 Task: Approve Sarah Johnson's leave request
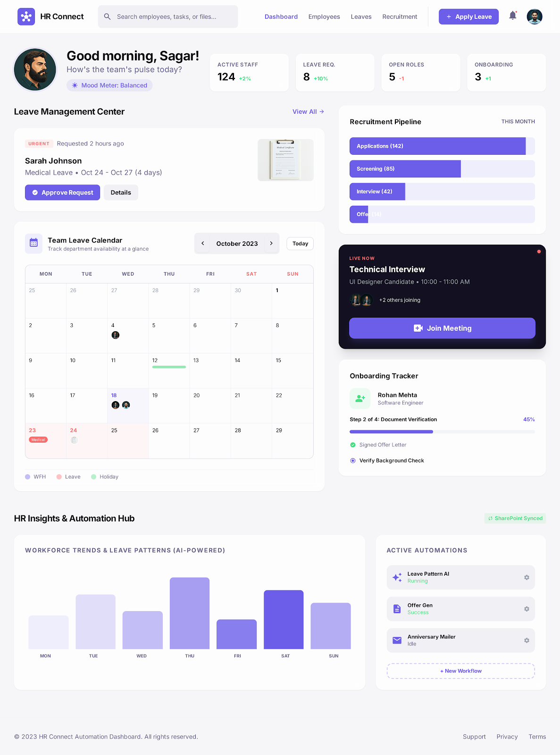tap(62, 193)
